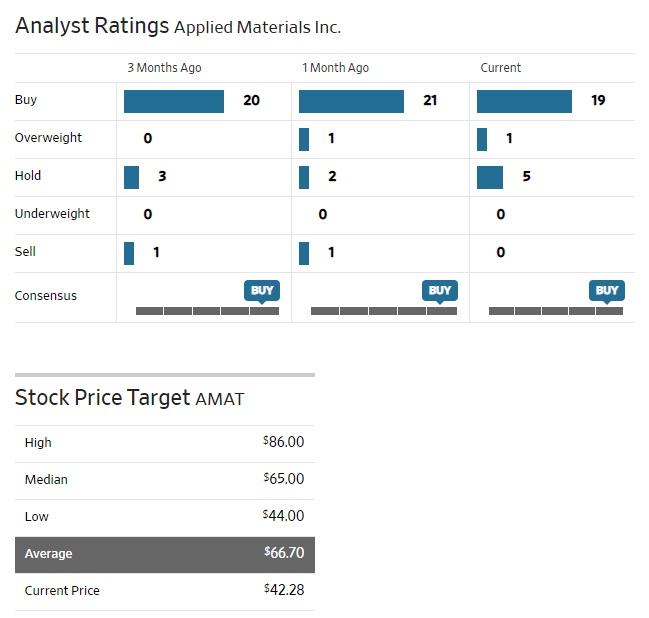This screenshot has width=649, height=618.
Task: Click the AMAT ticker in Stock Price Target
Action: 219,399
